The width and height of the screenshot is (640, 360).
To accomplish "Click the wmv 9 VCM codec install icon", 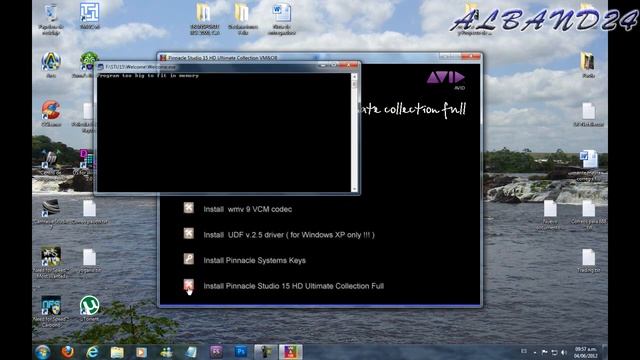I will pos(189,208).
